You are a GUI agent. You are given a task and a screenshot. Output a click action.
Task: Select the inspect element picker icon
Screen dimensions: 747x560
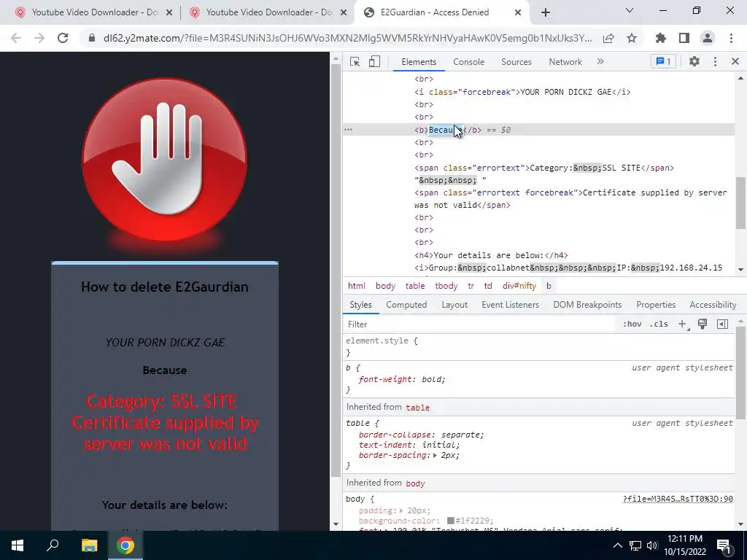point(355,61)
